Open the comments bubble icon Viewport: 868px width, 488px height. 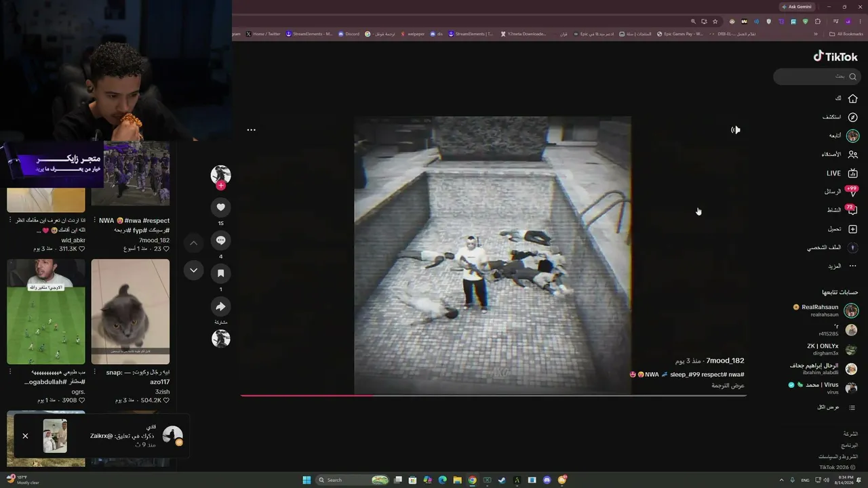coord(220,241)
